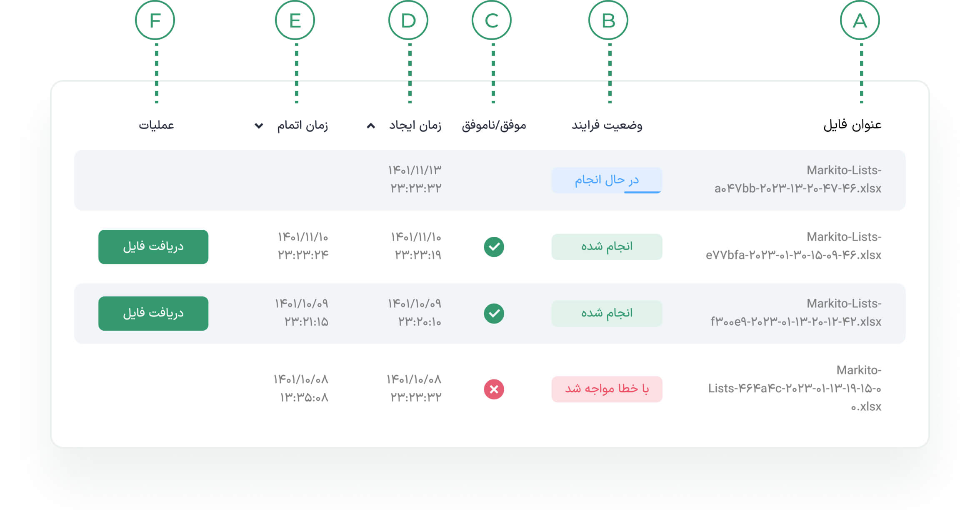The image size is (980, 532).
Task: Click the first انجام شد status badge
Action: click(x=607, y=247)
